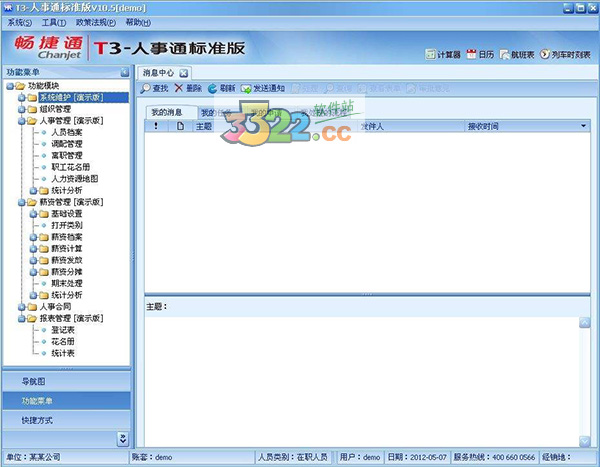Open 人员档案 in the tree

67,132
